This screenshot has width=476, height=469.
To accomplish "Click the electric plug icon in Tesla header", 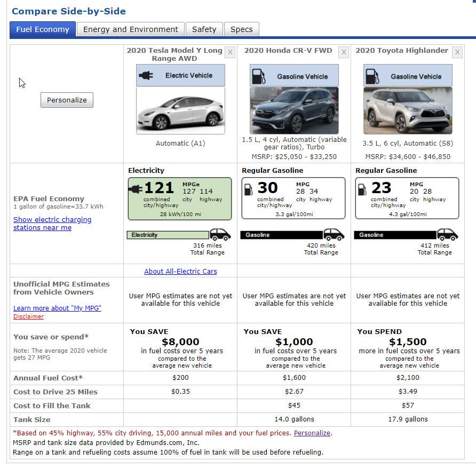I will pos(146,75).
